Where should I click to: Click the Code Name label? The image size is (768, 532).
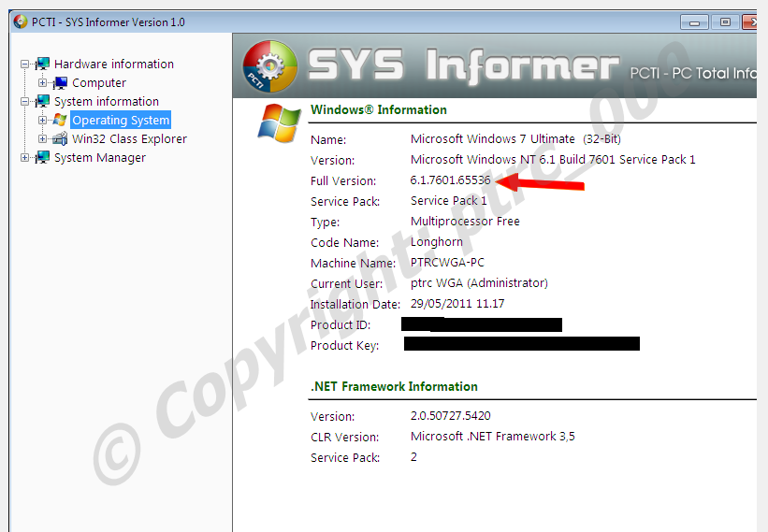(x=344, y=243)
